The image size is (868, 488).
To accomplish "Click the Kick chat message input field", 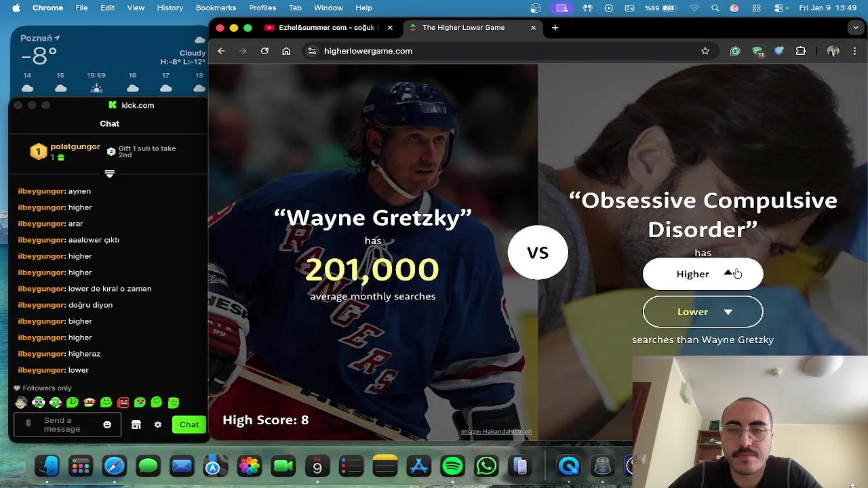I will click(66, 425).
